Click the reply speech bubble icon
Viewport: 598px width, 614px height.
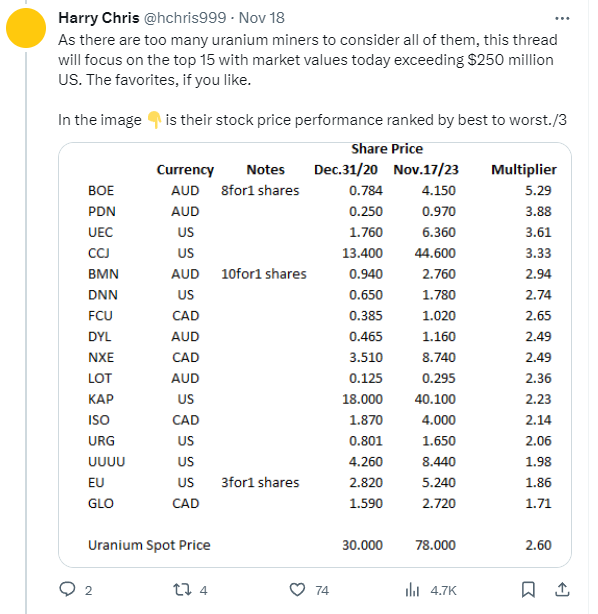click(67, 589)
